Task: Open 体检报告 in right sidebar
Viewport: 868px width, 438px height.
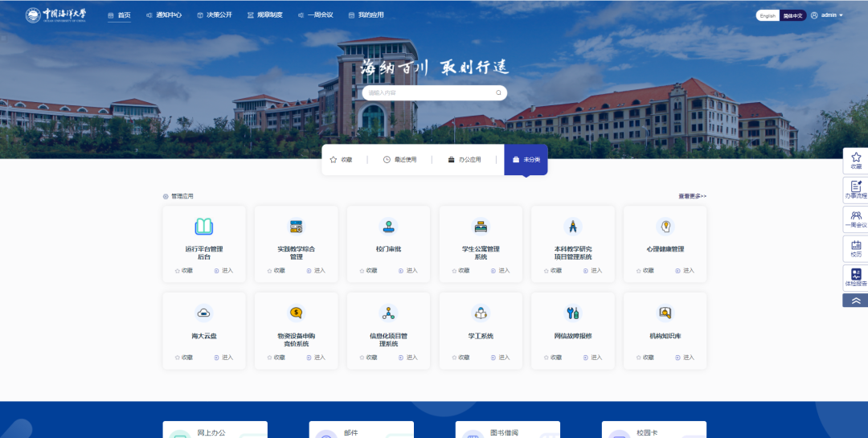Action: coord(856,278)
